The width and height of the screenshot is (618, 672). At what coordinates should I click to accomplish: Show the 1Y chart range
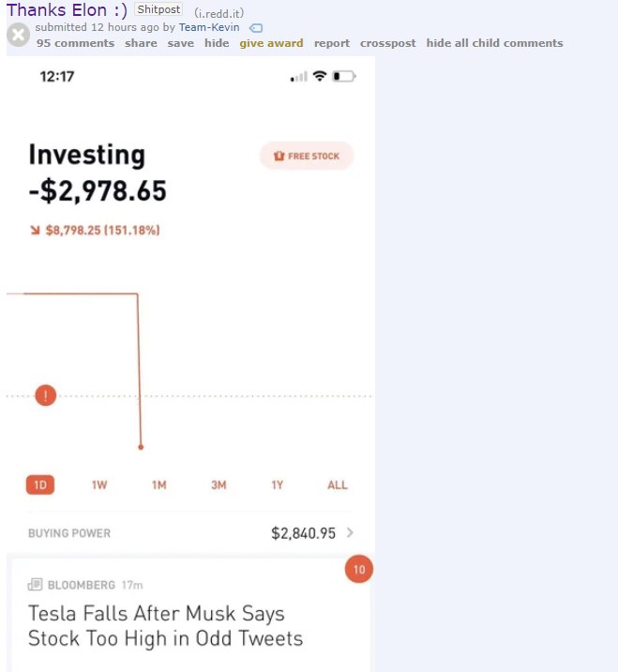278,485
